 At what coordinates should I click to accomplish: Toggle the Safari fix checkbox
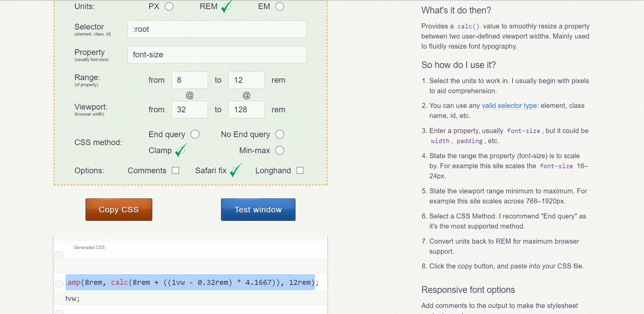click(x=235, y=171)
